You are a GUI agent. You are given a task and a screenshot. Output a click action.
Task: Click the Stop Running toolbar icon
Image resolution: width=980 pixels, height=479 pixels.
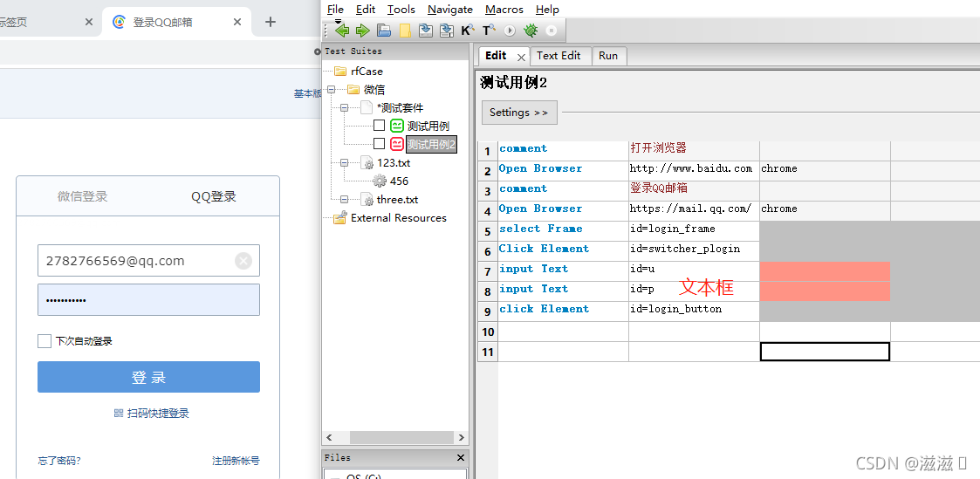click(x=551, y=30)
